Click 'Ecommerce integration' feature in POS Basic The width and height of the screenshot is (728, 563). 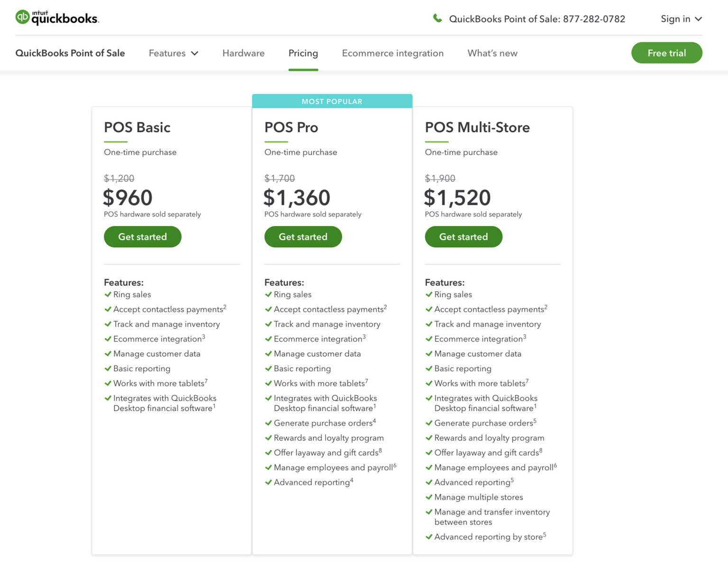click(x=159, y=339)
